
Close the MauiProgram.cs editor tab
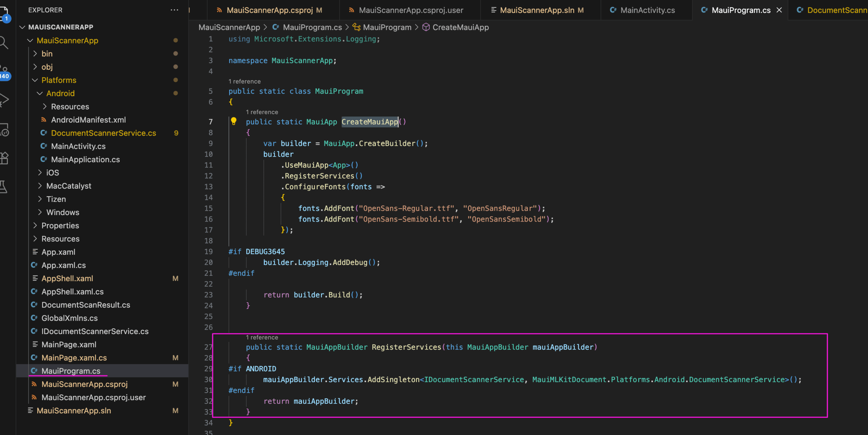[779, 10]
